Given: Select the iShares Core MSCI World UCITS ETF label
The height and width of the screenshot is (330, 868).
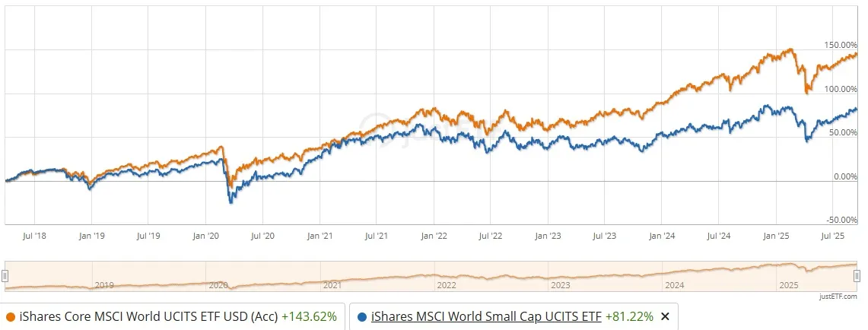Looking at the screenshot, I should [x=148, y=317].
